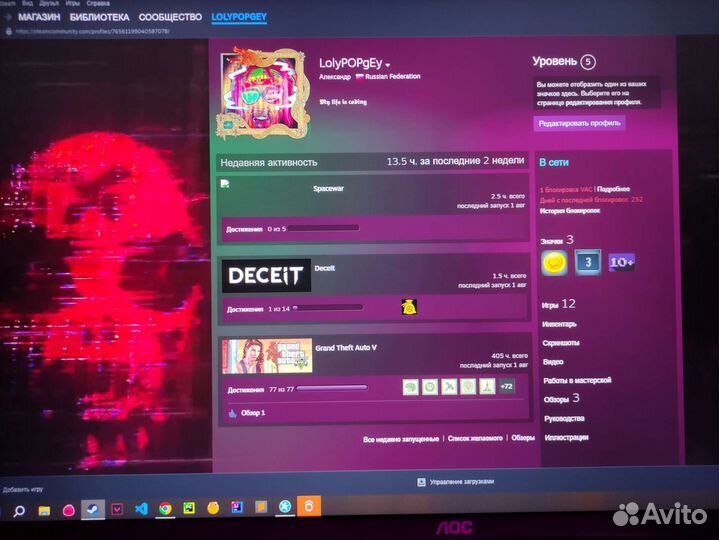This screenshot has width=719, height=540.
Task: Click the first GTA V achievement icon
Action: tap(410, 387)
